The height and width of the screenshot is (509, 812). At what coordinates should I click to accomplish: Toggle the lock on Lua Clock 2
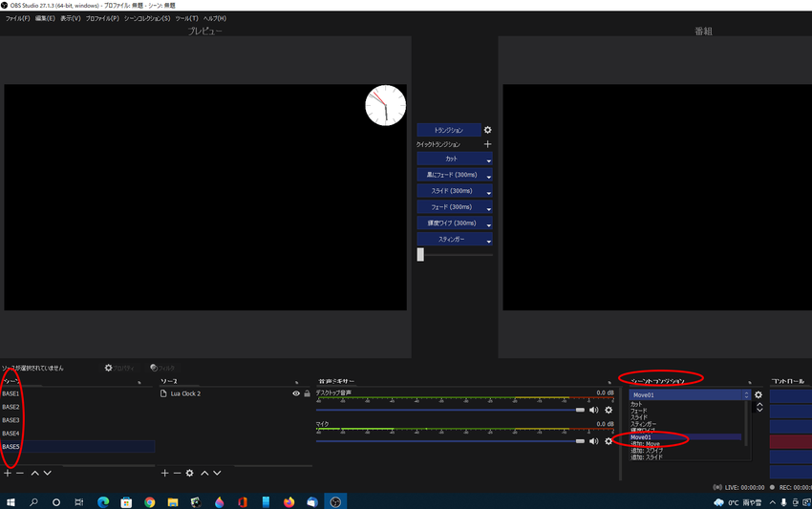point(307,393)
